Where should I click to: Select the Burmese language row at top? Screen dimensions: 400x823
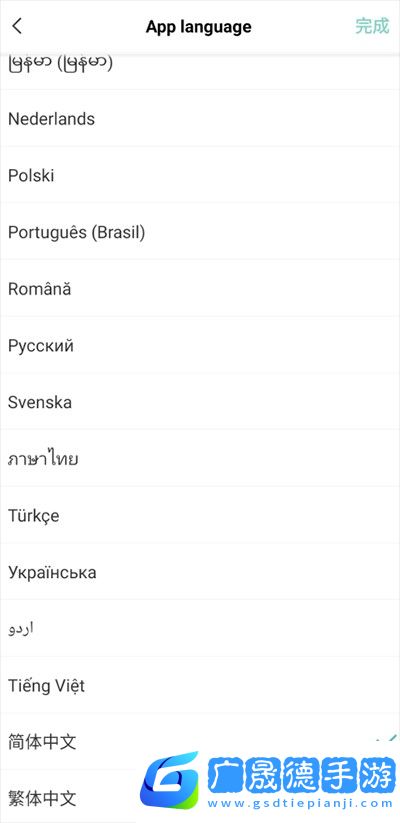(x=200, y=71)
